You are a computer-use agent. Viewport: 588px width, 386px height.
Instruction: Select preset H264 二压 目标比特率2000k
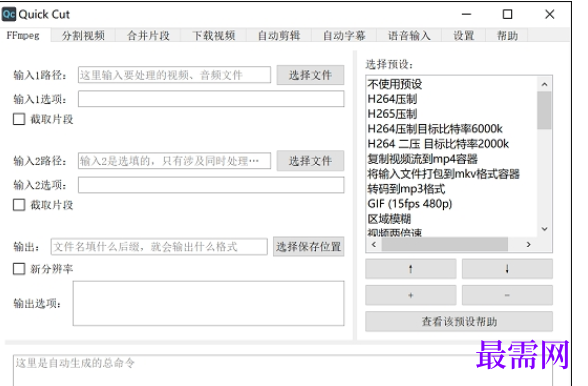452,144
